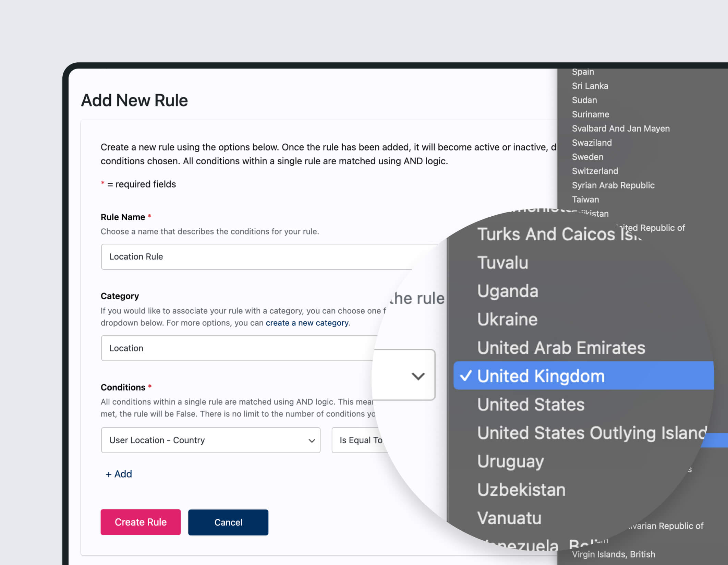This screenshot has width=728, height=565.
Task: Select Uganda from the dropdown options
Action: (508, 291)
